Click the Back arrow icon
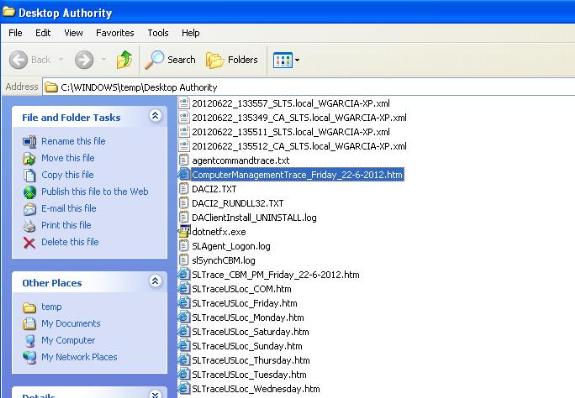 18,60
